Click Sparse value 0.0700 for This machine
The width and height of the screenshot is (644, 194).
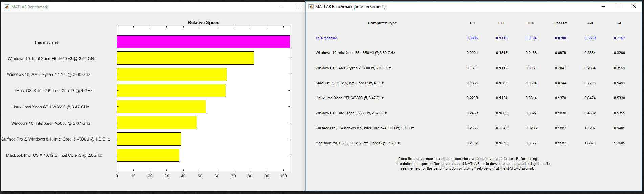tap(560, 38)
